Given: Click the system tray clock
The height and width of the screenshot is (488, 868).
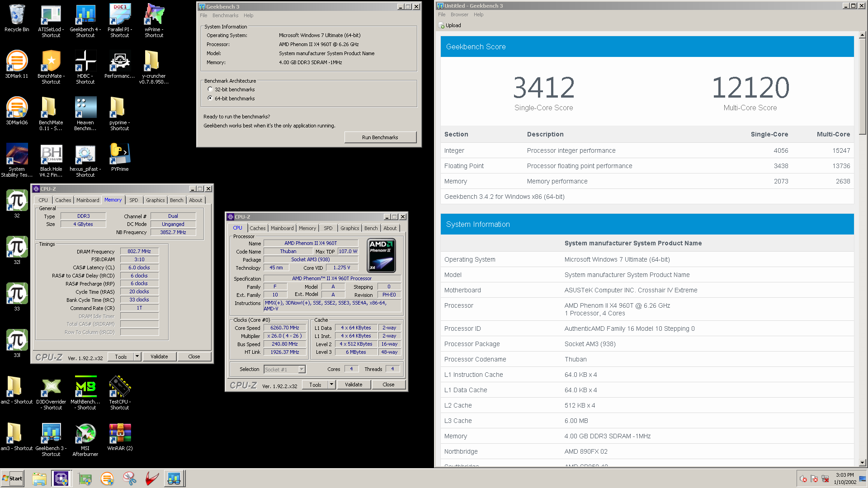Looking at the screenshot, I should 845,478.
